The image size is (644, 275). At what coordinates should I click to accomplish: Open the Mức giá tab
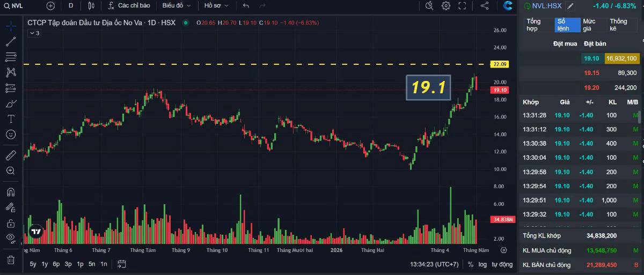(x=593, y=25)
